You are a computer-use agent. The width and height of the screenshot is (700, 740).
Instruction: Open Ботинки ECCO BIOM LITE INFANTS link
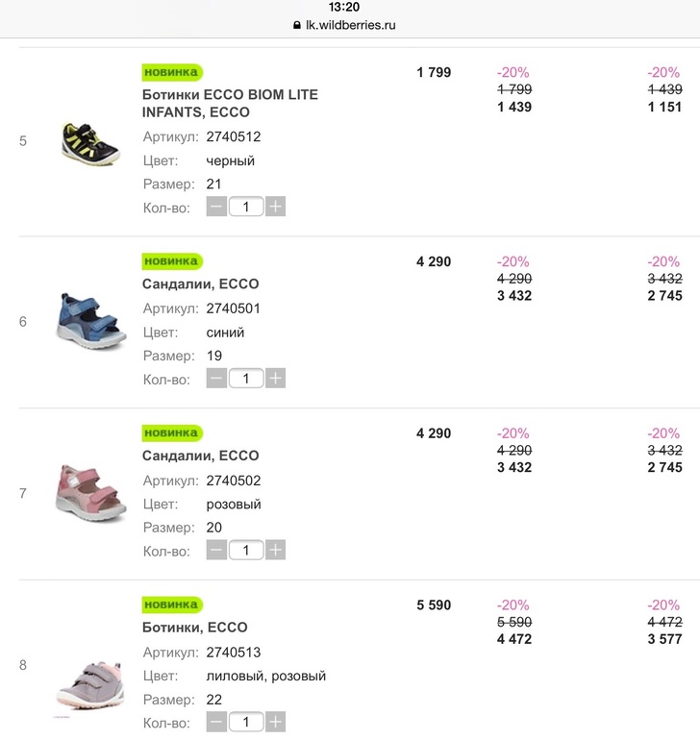229,104
